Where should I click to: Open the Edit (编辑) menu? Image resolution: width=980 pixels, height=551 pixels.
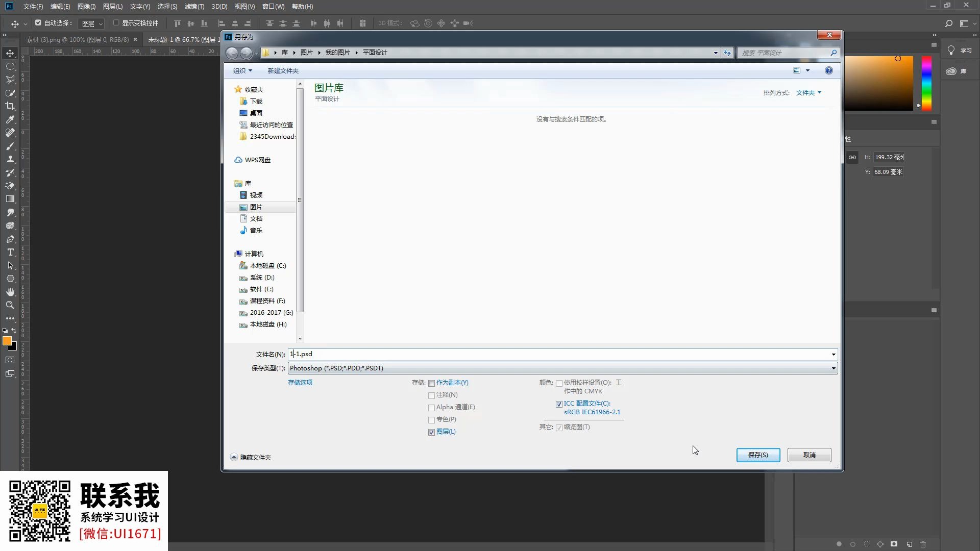click(60, 7)
